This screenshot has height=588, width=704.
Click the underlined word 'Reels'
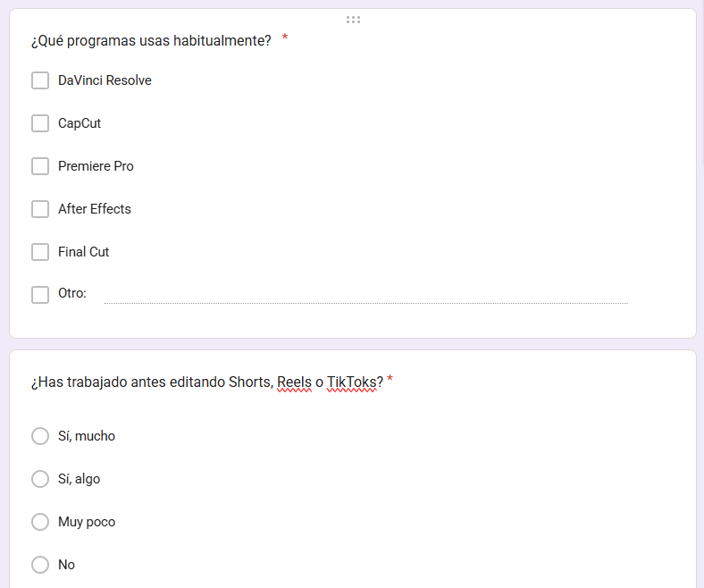point(294,382)
